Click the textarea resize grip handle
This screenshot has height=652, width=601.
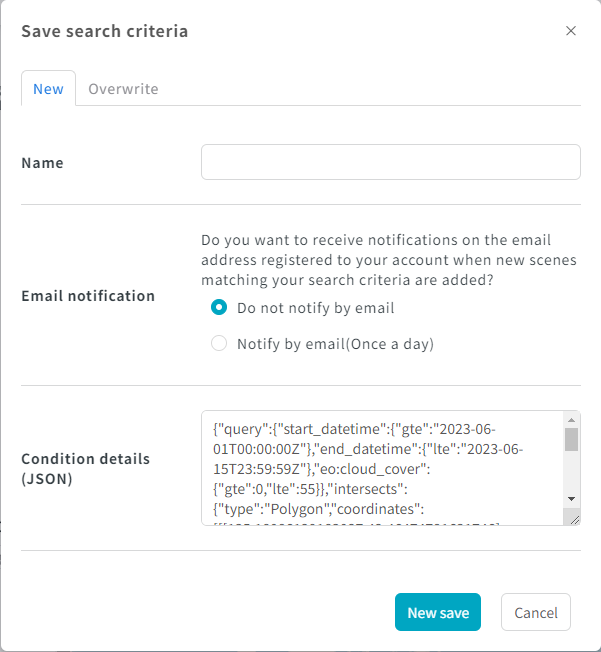(574, 519)
